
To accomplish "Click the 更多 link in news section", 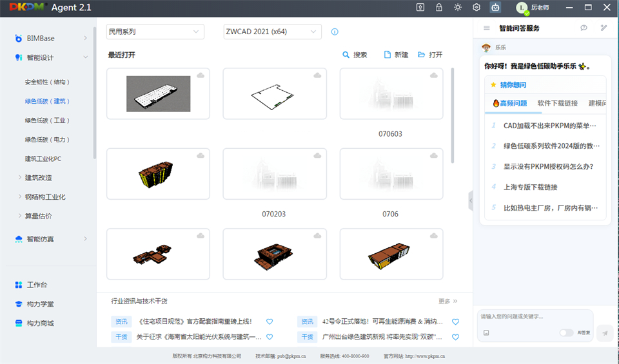I will pos(447,302).
